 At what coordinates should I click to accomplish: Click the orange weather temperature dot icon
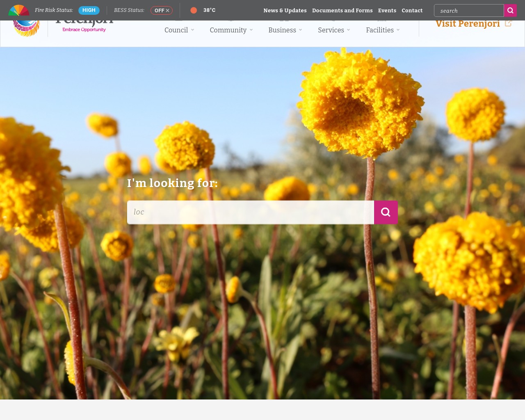194,10
